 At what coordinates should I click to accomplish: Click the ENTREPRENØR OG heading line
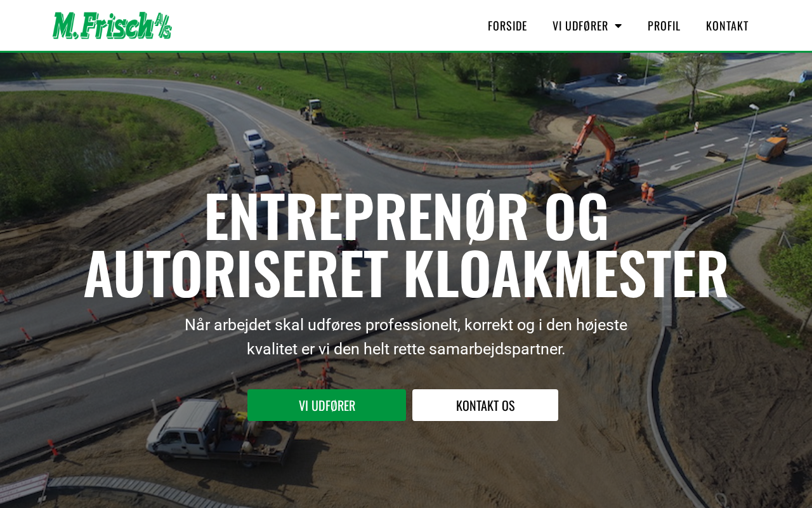tap(406, 217)
